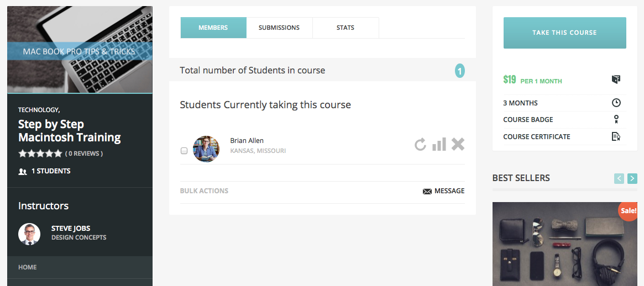Image resolution: width=644 pixels, height=286 pixels.
Task: Go to previous Best Sellers item
Action: click(619, 178)
